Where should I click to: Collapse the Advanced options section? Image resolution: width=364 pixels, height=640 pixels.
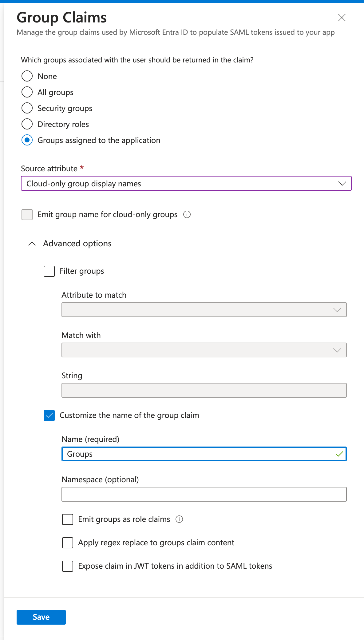point(32,244)
